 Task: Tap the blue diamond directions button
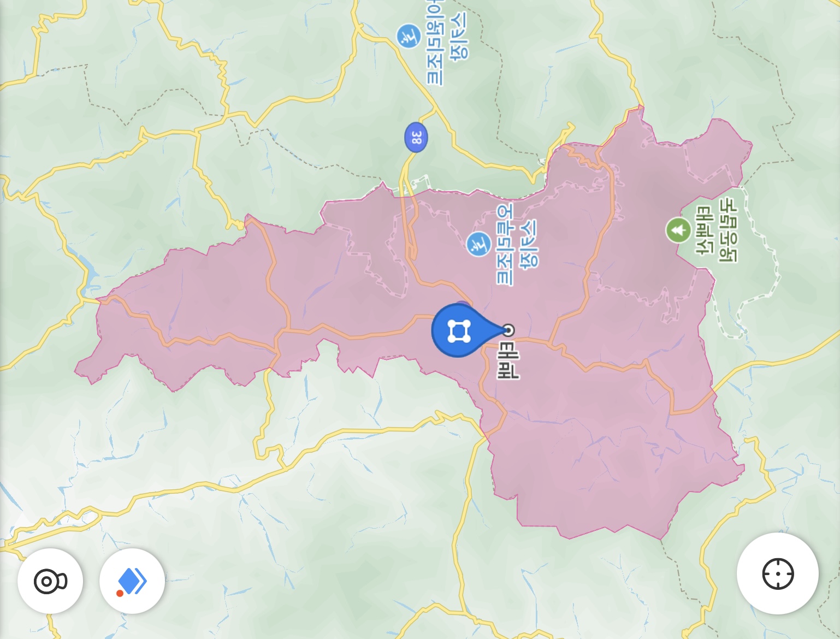(x=132, y=581)
